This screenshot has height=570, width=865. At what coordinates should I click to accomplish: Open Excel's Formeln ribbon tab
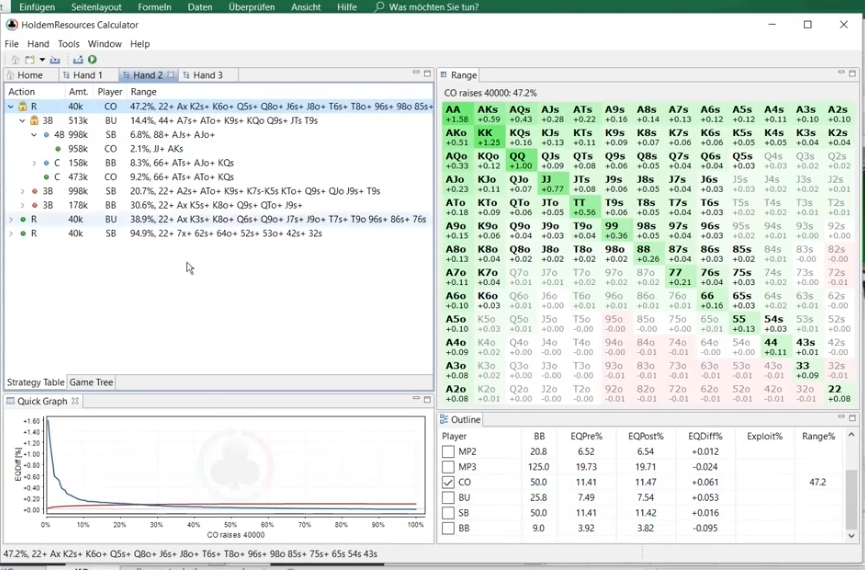coord(154,7)
